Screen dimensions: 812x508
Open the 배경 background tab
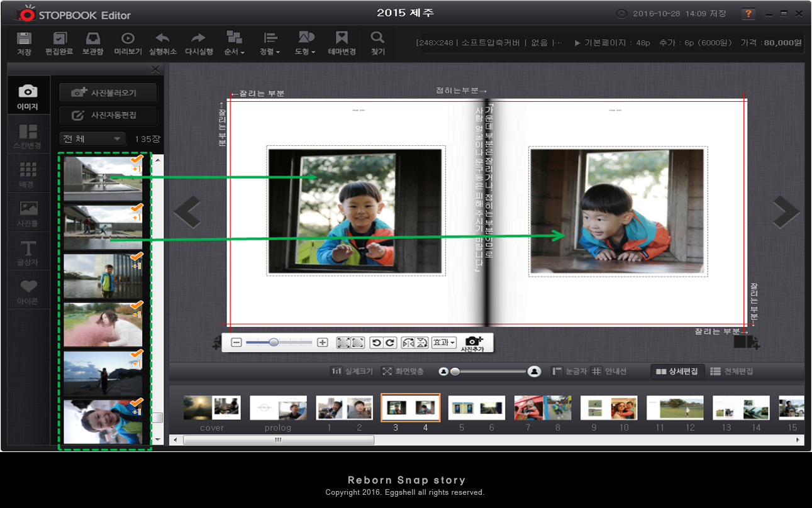[28, 175]
